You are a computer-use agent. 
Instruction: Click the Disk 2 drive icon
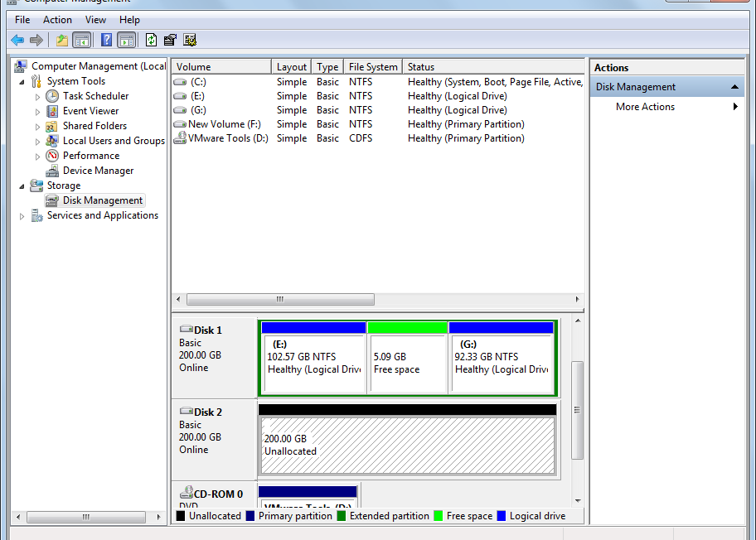[x=186, y=412]
